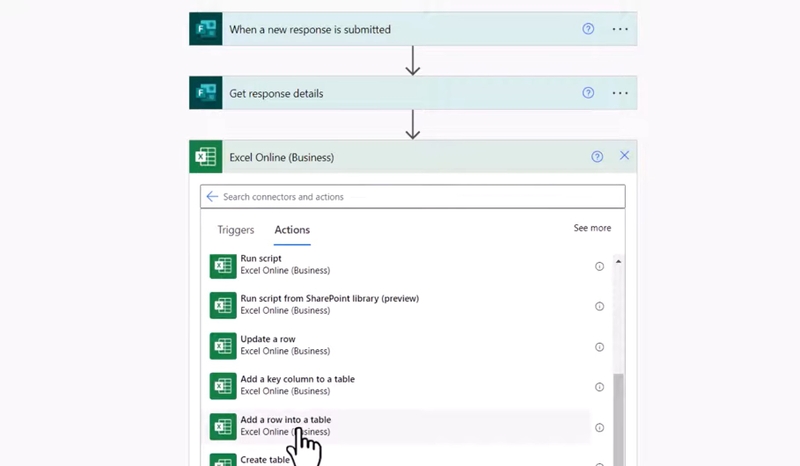
Task: Show info for 'Run script from SharePoint library'
Action: point(599,306)
